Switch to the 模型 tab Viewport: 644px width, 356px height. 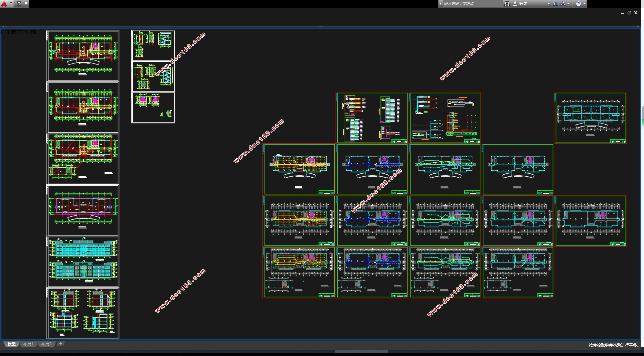[12, 344]
